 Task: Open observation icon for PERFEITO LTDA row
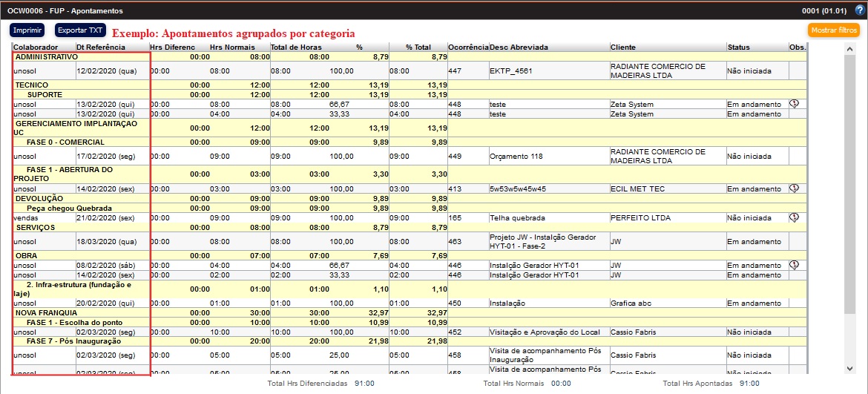pos(794,217)
